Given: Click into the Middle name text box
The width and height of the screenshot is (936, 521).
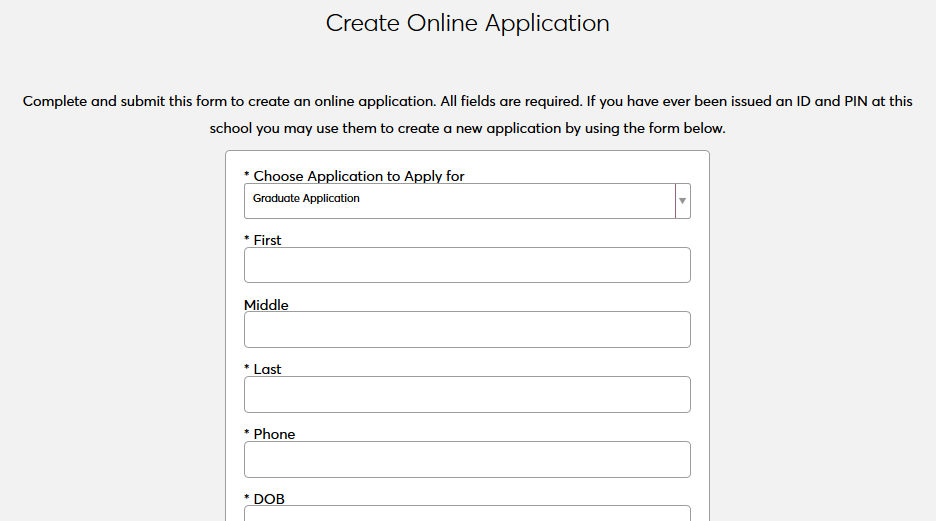Looking at the screenshot, I should pyautogui.click(x=467, y=330).
